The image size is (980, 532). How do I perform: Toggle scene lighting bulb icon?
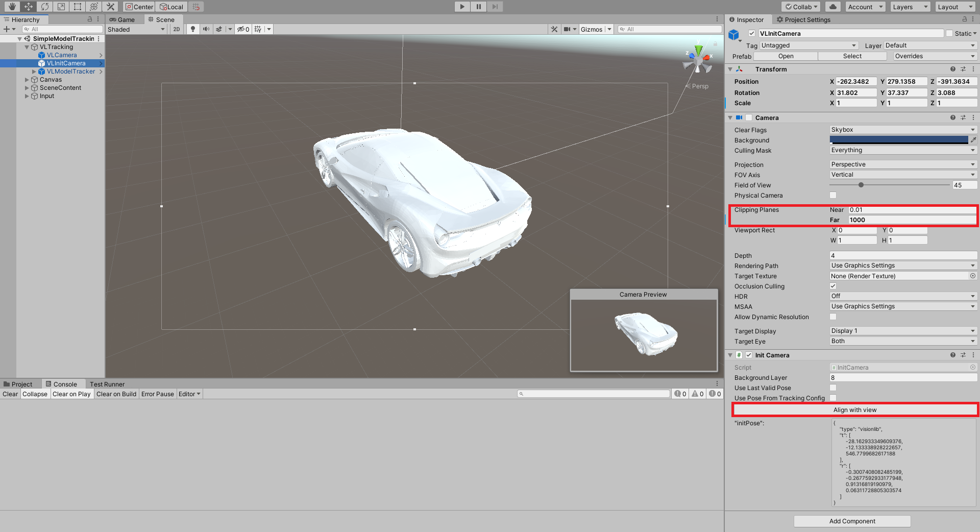point(192,29)
